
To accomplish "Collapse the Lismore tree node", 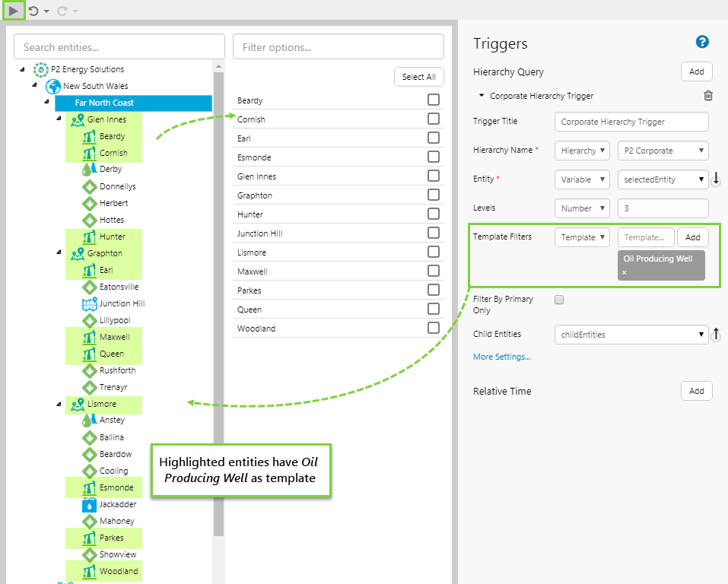I will (59, 405).
